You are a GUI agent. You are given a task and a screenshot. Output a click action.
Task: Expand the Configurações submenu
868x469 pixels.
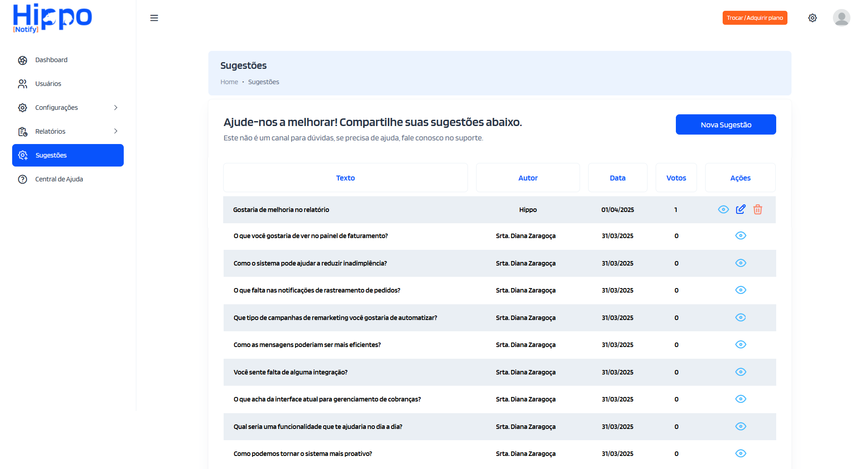pos(116,108)
